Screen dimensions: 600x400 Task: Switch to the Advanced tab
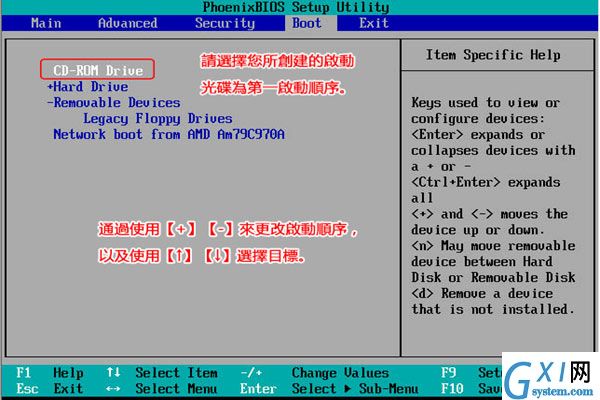127,23
